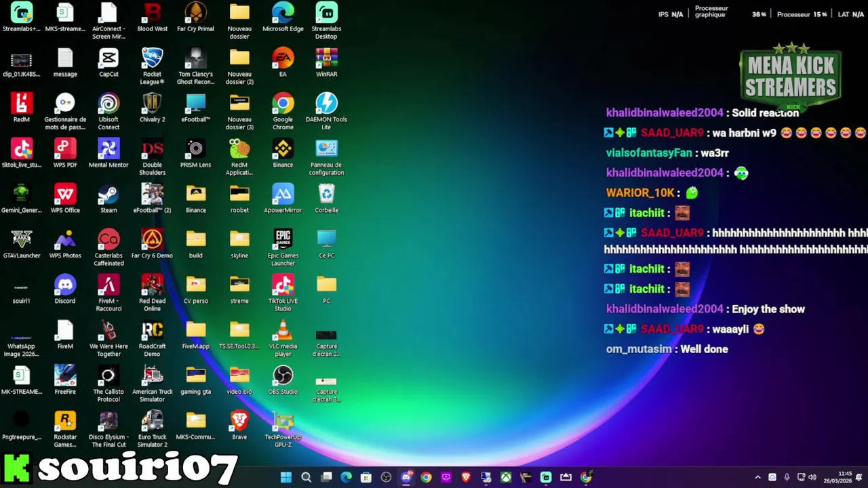Open the Brave browser desktop icon
The height and width of the screenshot is (488, 868).
[x=239, y=426]
